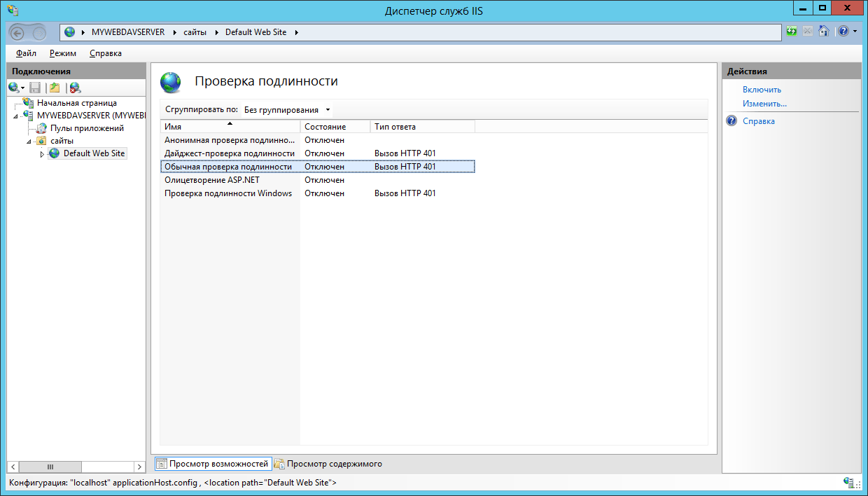Screen dimensions: 868x496
Task: Open the Режим menu
Action: (63, 53)
